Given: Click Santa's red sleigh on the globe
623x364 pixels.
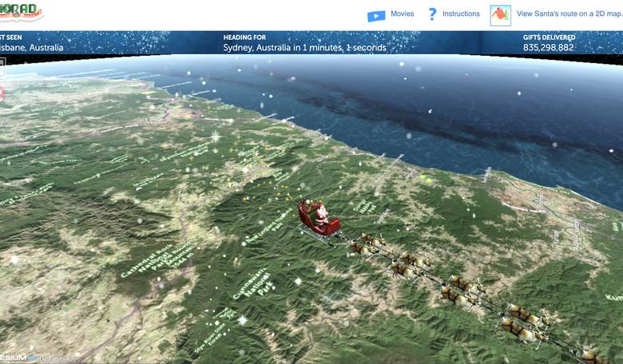Looking at the screenshot, I should (x=319, y=219).
